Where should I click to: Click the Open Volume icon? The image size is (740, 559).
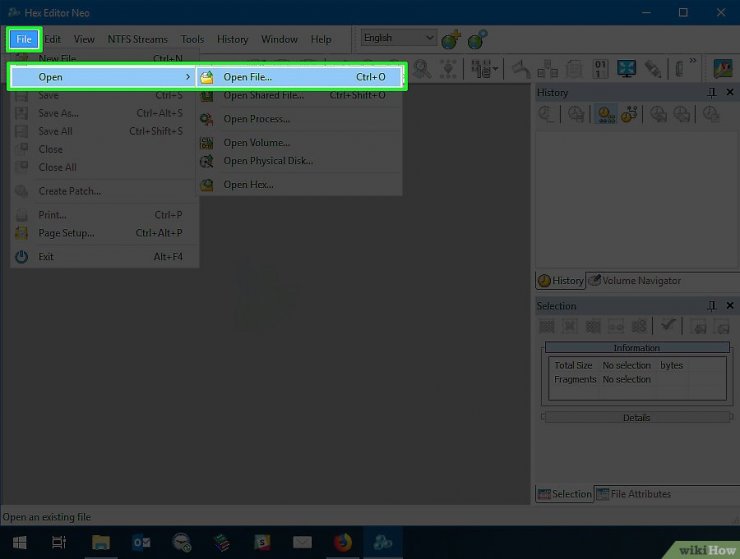click(207, 143)
